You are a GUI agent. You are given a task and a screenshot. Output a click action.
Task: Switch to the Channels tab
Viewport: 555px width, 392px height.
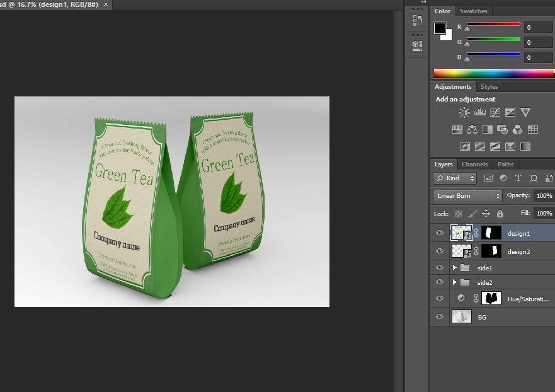[x=474, y=164]
